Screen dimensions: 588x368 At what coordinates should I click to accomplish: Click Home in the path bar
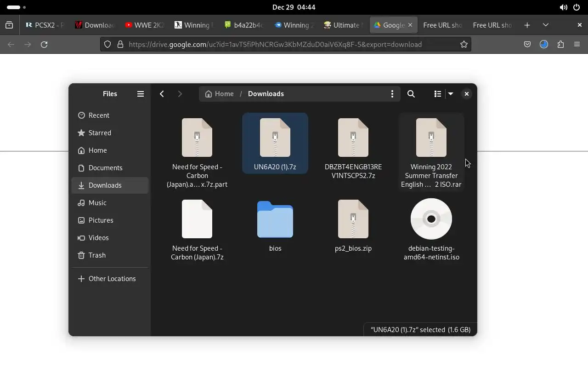(x=220, y=94)
